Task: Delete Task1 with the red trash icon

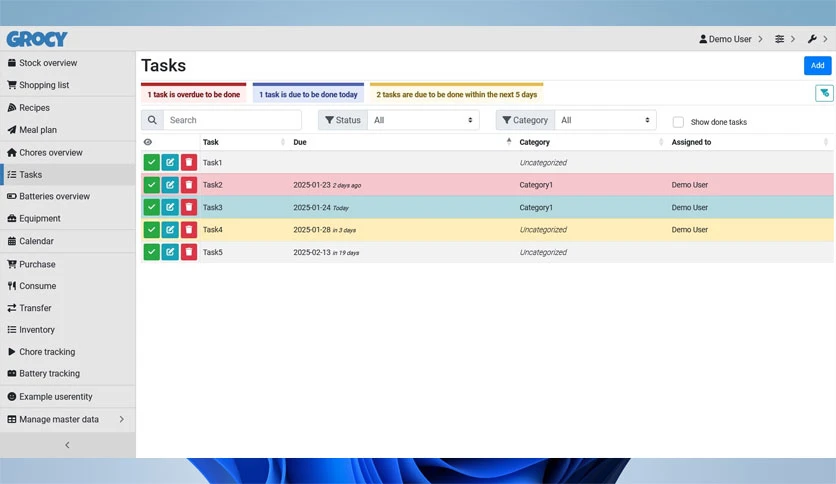Action: coord(189,163)
